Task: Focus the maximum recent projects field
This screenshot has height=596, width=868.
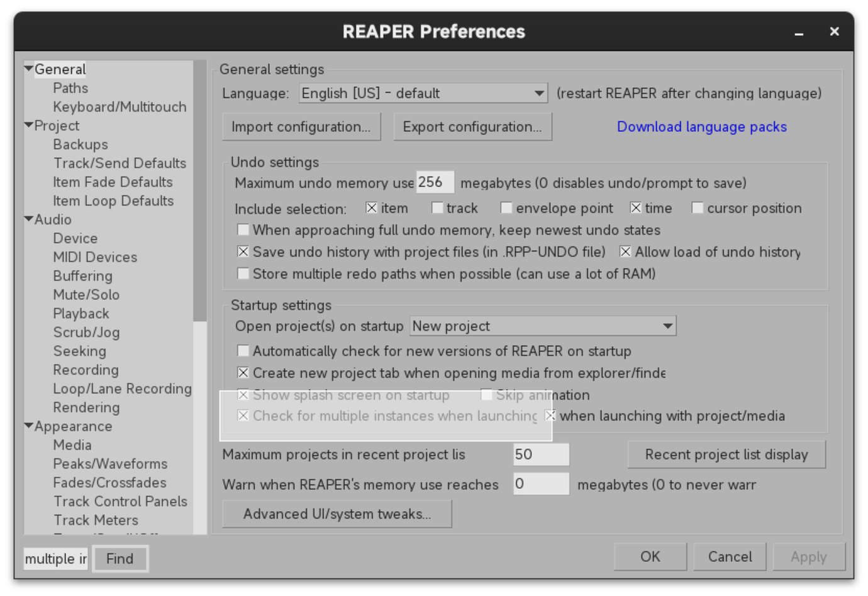Action: pyautogui.click(x=541, y=455)
